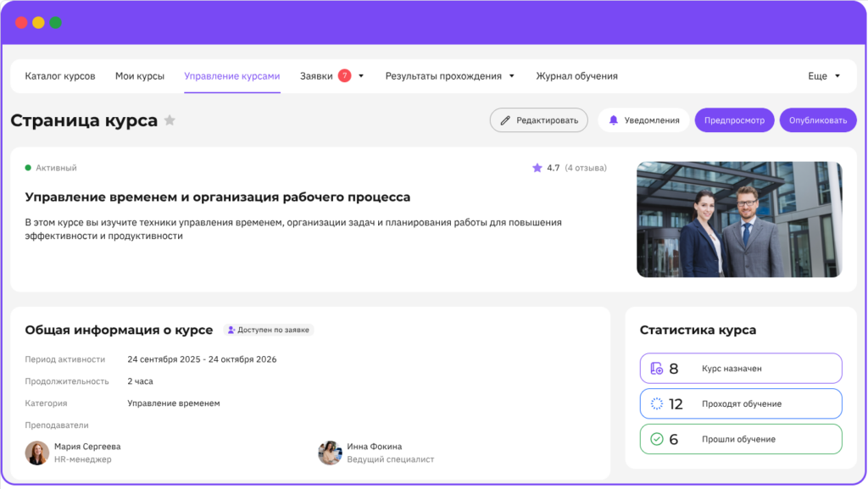The image size is (868, 489).
Task: Click the Доступен по заявке badge
Action: (x=269, y=330)
